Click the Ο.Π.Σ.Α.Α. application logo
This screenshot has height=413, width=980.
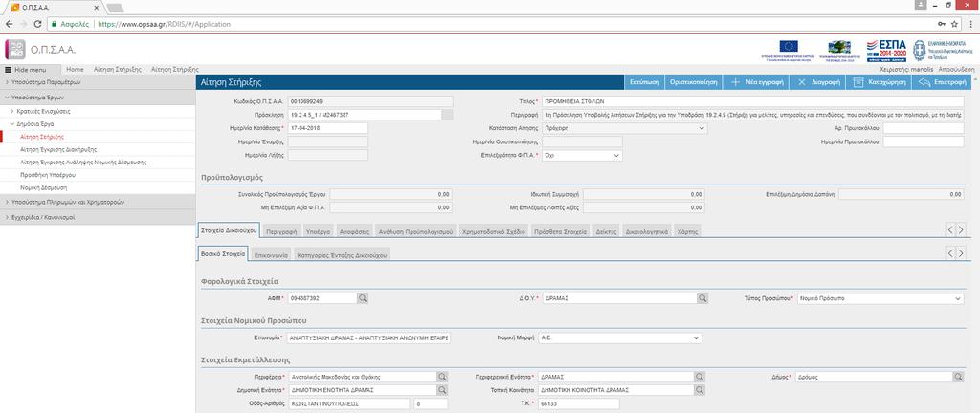[15, 50]
